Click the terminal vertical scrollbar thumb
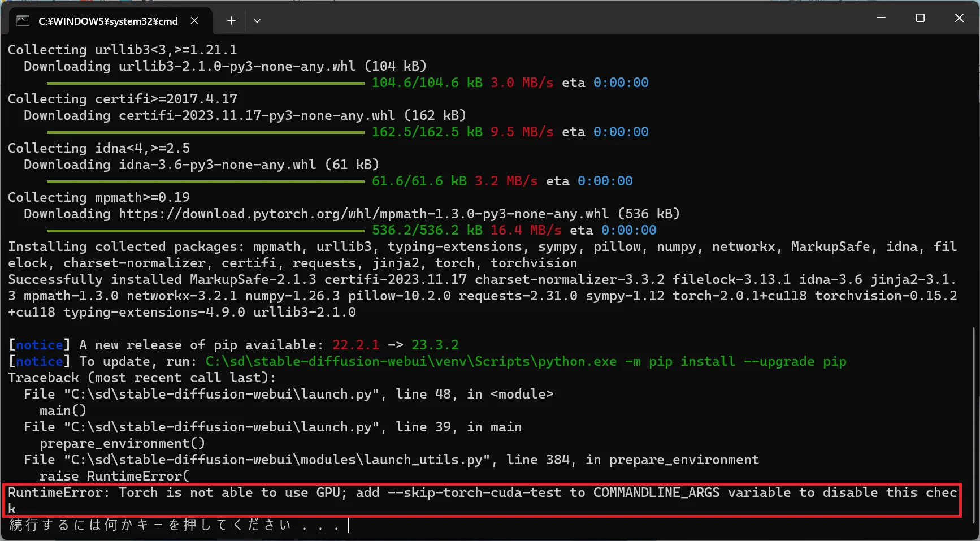Screen dimensions: 980x541 974,425
